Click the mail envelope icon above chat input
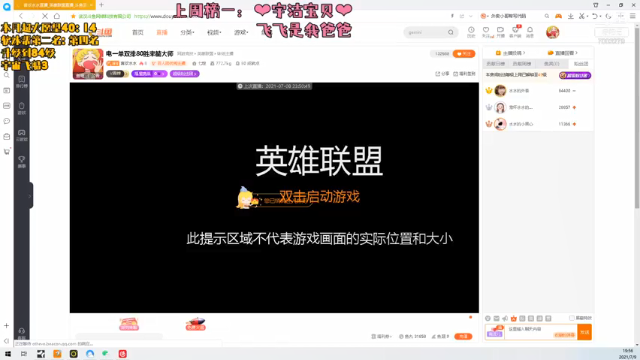 pyautogui.click(x=496, y=318)
